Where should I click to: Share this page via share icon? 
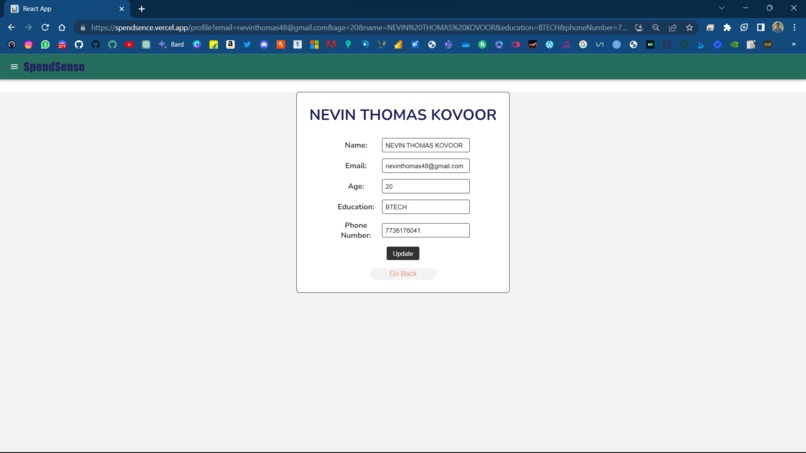[x=672, y=27]
